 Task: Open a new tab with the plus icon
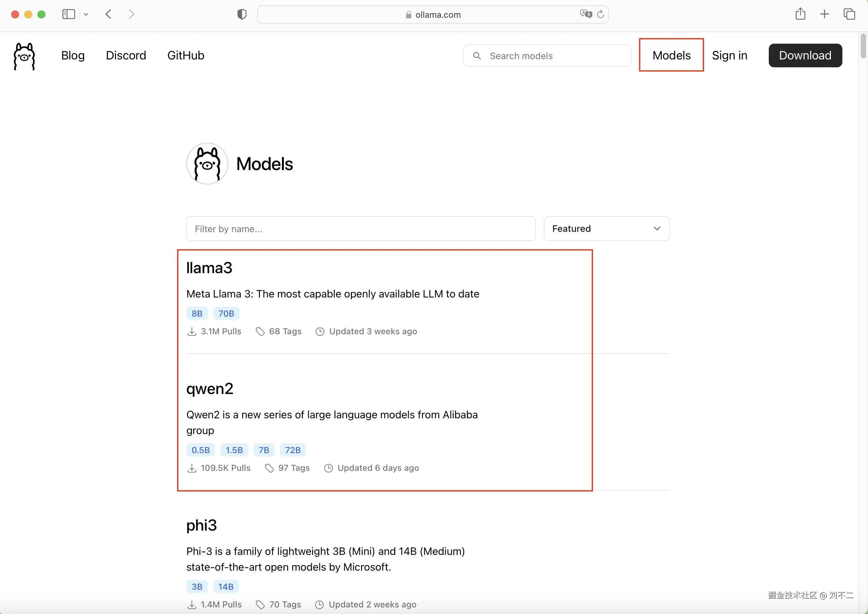click(x=825, y=14)
